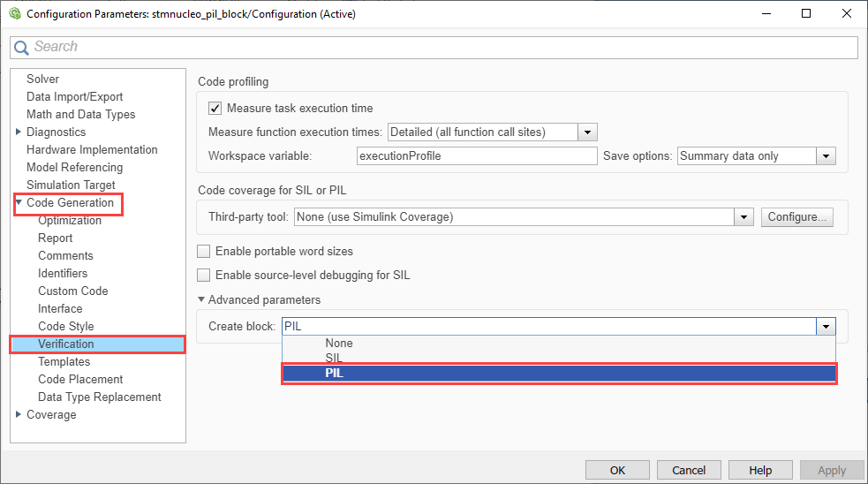Click the Configure... button
The image size is (868, 484).
(x=796, y=217)
